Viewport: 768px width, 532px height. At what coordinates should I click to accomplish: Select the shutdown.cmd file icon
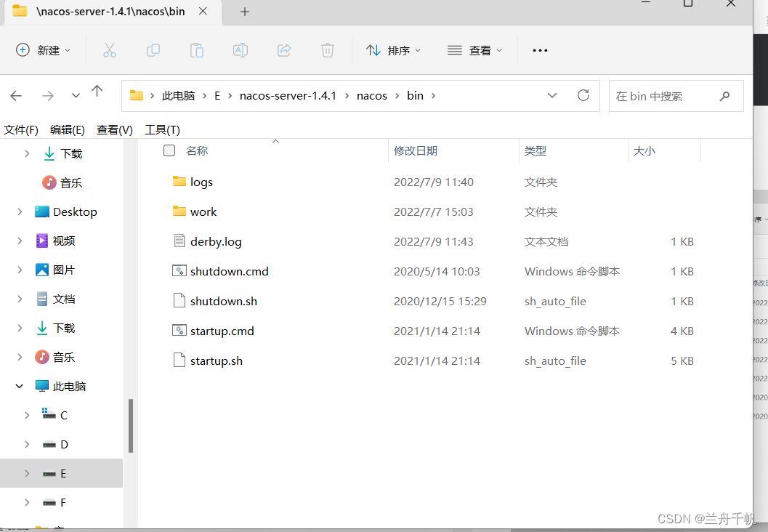[x=179, y=271]
